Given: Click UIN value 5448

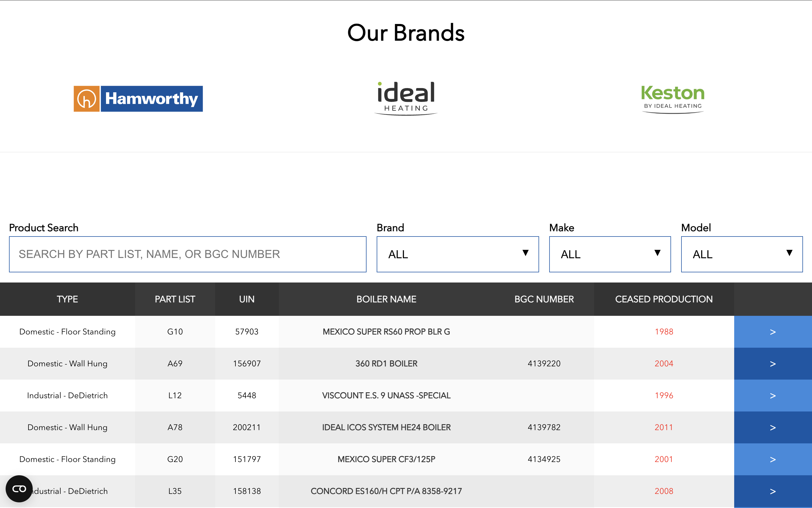Looking at the screenshot, I should point(247,396).
